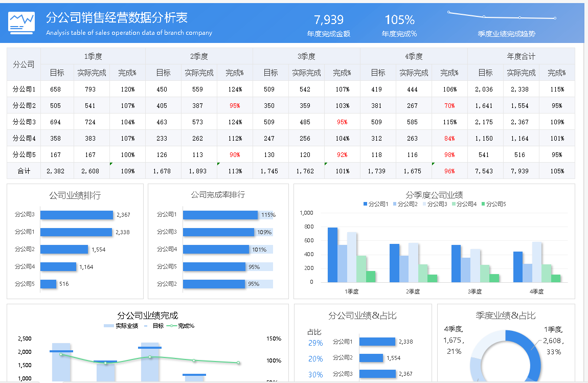Select the 合计 row label
Screen dimensions: 588x383
click(x=24, y=171)
